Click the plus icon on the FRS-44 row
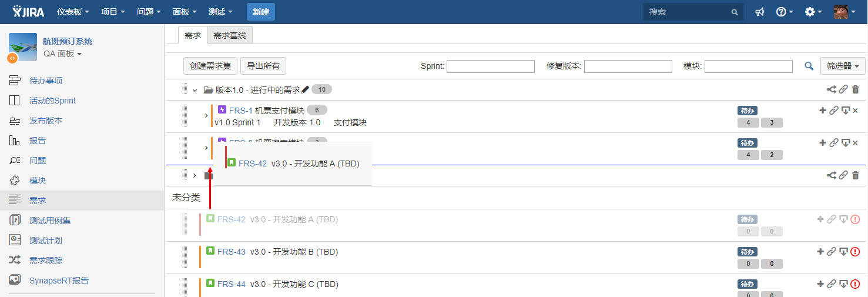Screen dimensions: 868x297 pos(821,284)
